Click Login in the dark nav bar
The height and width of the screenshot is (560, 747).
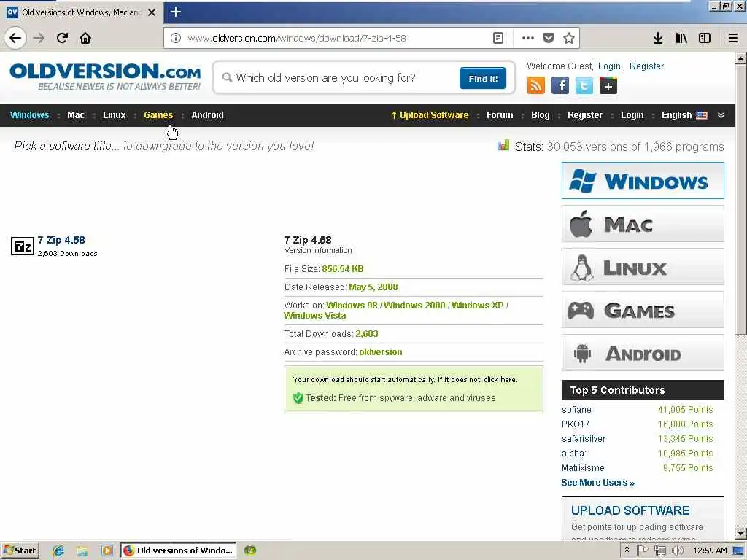632,115
